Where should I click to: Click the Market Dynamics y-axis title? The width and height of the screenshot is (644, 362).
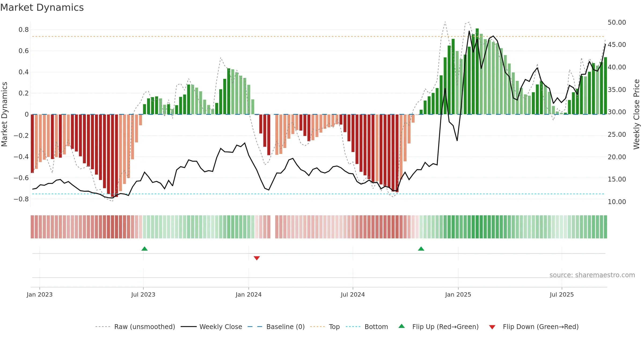(x=4, y=114)
